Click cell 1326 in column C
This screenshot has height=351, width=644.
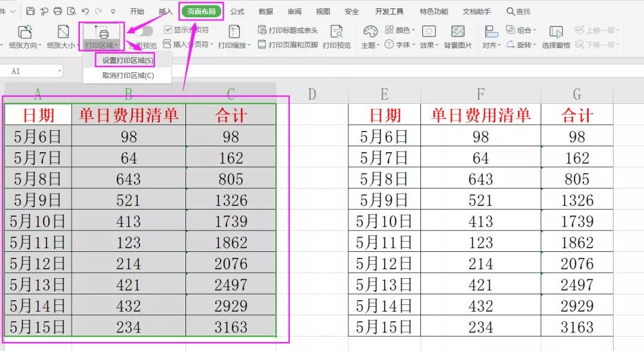pyautogui.click(x=231, y=200)
